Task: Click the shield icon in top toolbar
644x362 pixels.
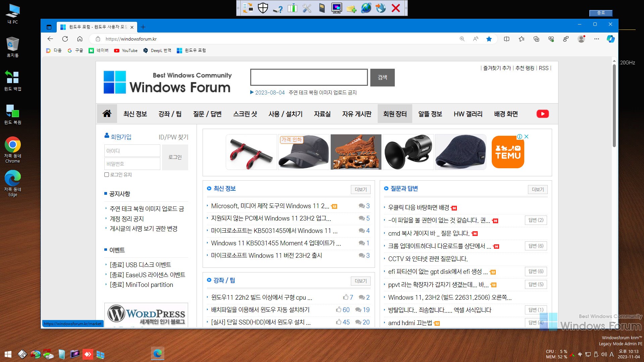Action: pos(263,8)
